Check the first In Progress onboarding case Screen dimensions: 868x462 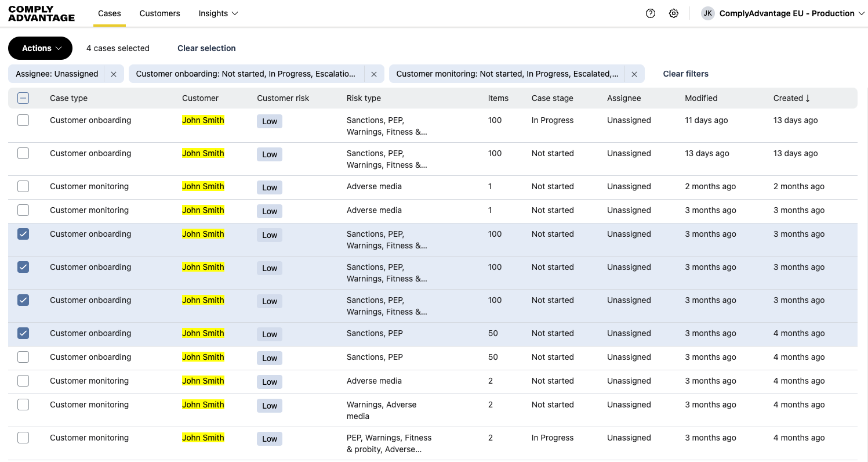click(23, 120)
